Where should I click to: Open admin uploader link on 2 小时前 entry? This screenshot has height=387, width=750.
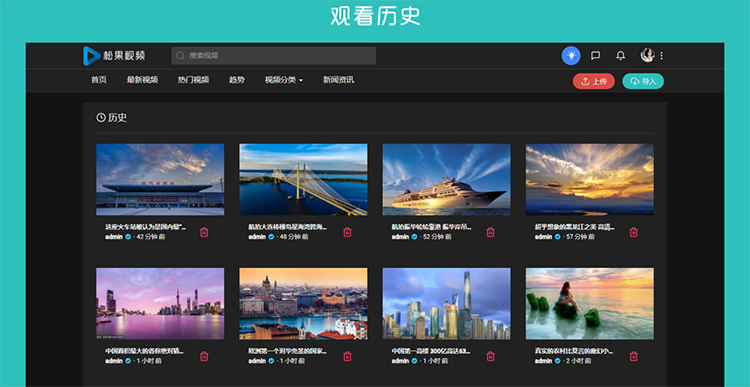click(x=544, y=361)
